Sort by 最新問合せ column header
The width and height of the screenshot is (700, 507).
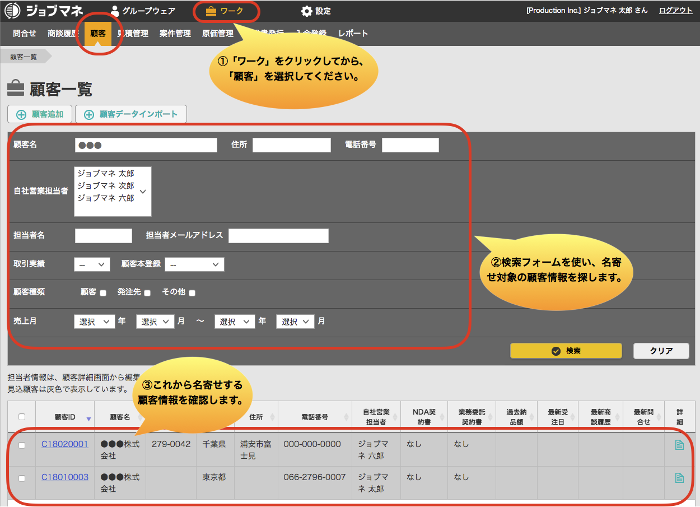[x=643, y=417]
